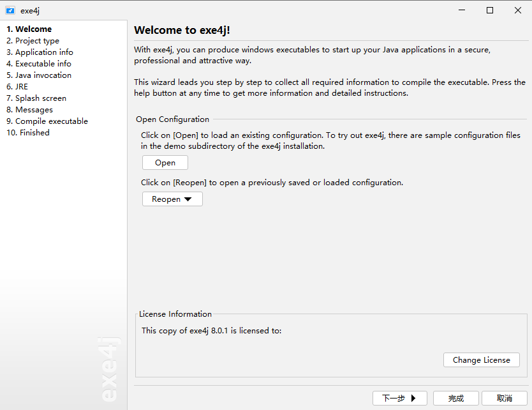The height and width of the screenshot is (410, 532).
Task: Jump to Executable info step
Action: point(39,64)
